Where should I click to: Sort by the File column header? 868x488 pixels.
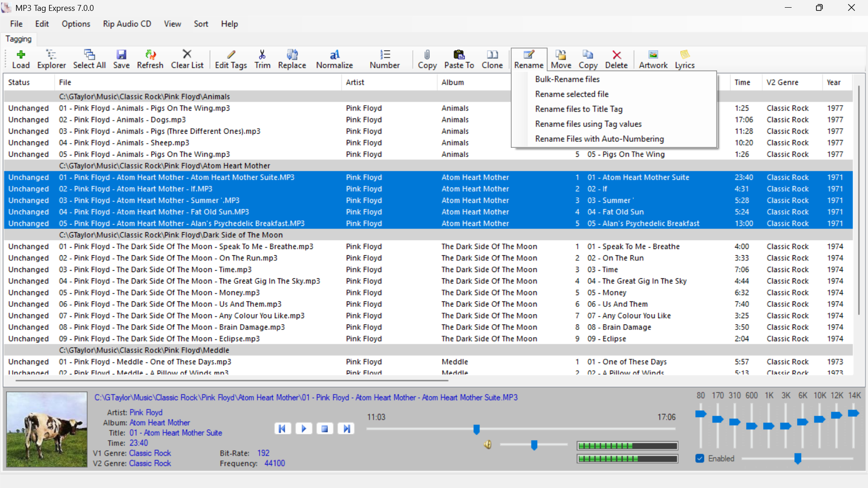click(x=198, y=82)
